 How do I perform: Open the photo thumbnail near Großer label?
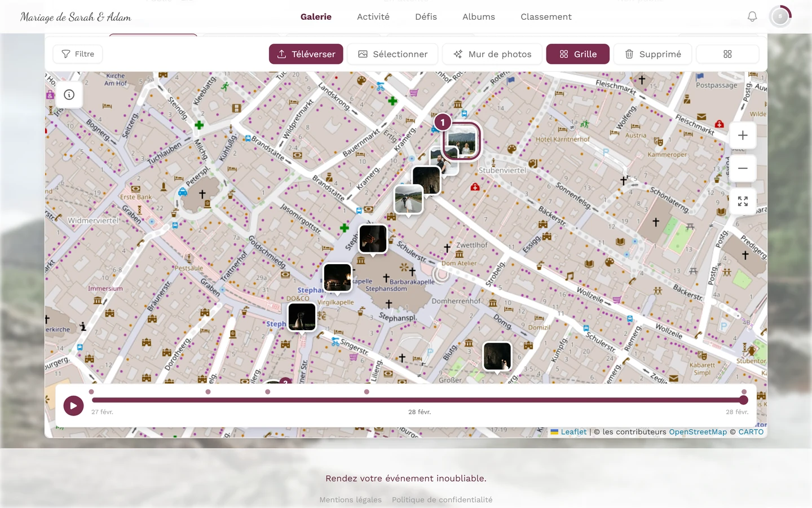point(497,356)
